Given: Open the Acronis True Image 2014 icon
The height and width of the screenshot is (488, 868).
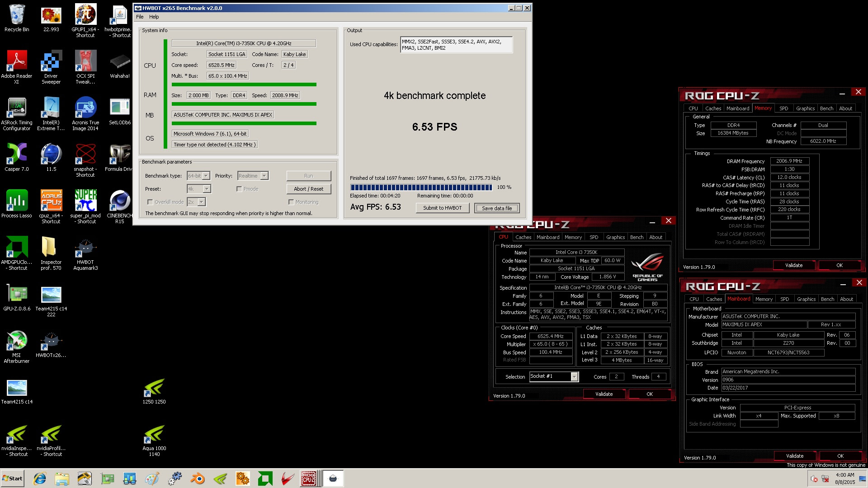Looking at the screenshot, I should (x=85, y=114).
